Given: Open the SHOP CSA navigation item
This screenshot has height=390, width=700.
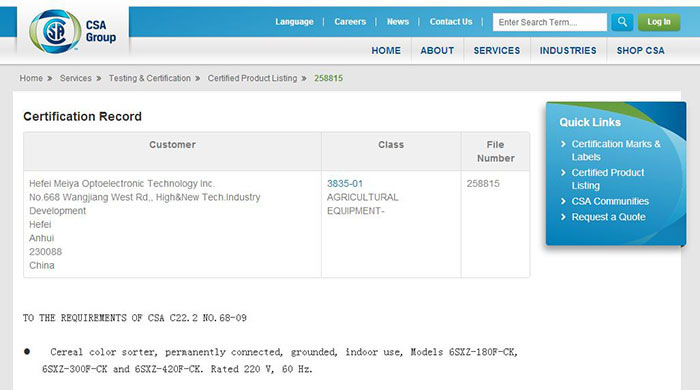Looking at the screenshot, I should [x=641, y=50].
